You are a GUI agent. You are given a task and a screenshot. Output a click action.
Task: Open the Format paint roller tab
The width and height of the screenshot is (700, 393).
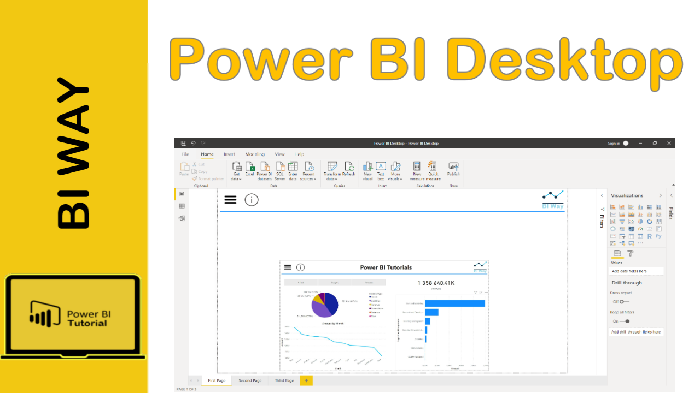click(630, 254)
